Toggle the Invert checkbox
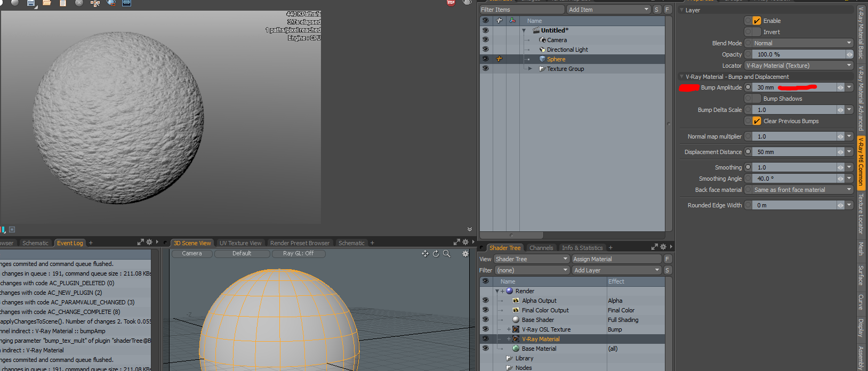Screen dimensions: 868x371 757,32
